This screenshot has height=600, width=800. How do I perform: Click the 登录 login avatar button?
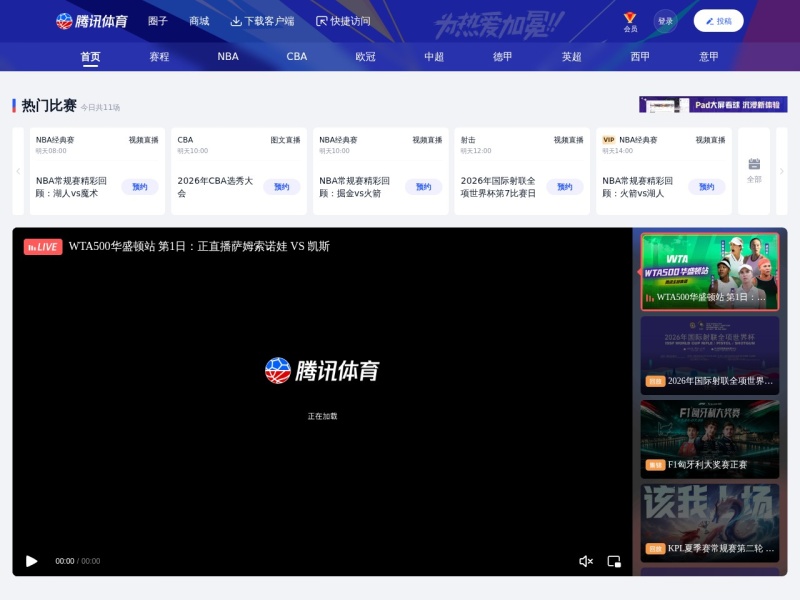coord(665,21)
